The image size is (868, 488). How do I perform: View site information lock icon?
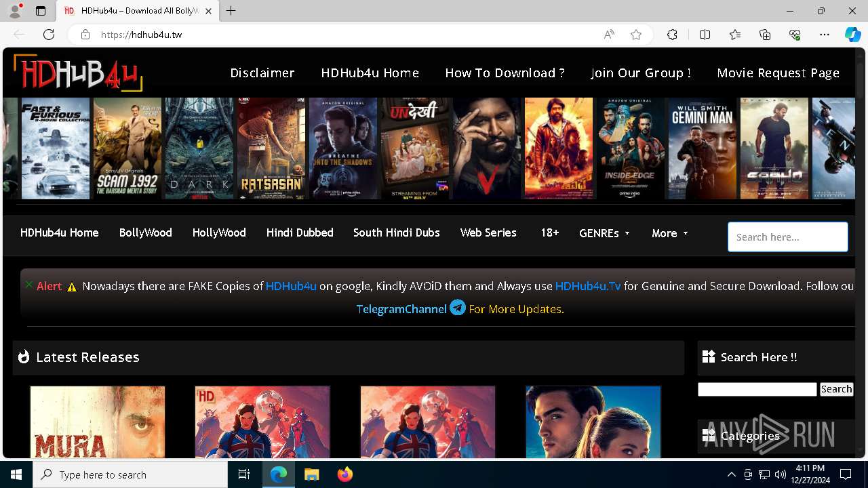pos(85,35)
